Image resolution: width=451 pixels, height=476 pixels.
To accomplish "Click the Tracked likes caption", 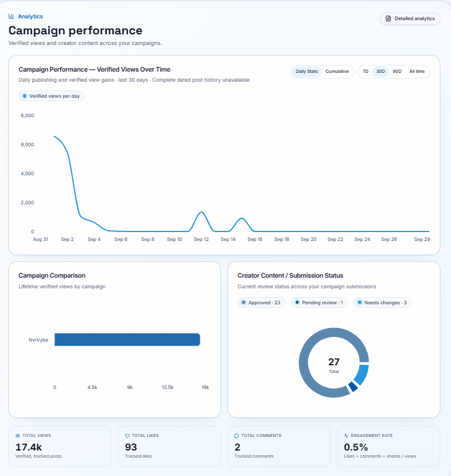I will click(x=138, y=456).
